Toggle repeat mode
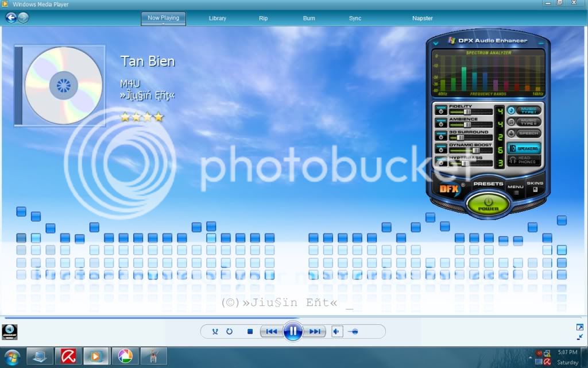 229,331
